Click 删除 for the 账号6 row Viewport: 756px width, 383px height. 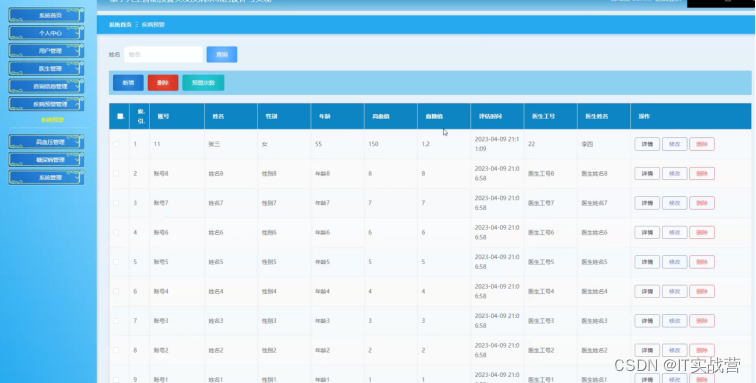tap(702, 232)
